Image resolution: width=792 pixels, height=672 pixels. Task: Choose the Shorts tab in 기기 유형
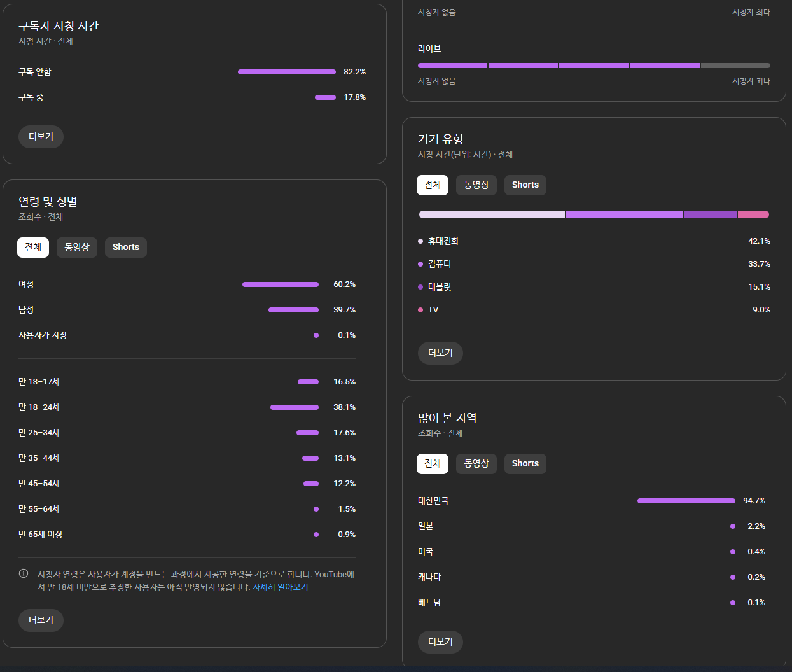pos(525,185)
